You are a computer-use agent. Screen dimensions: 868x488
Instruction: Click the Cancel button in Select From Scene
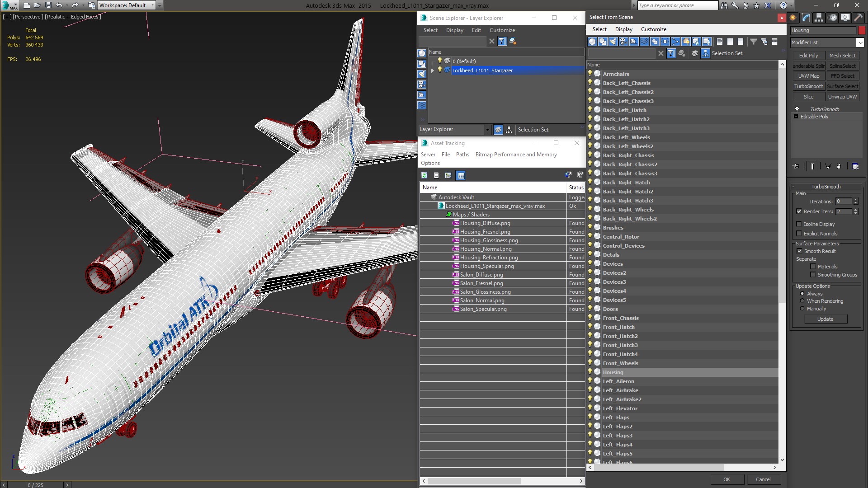tap(763, 479)
